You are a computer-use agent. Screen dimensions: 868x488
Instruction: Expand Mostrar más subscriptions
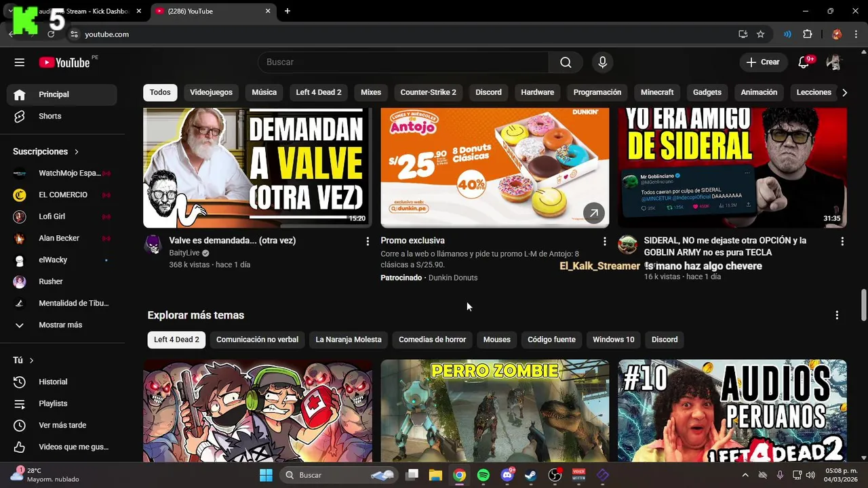62,325
